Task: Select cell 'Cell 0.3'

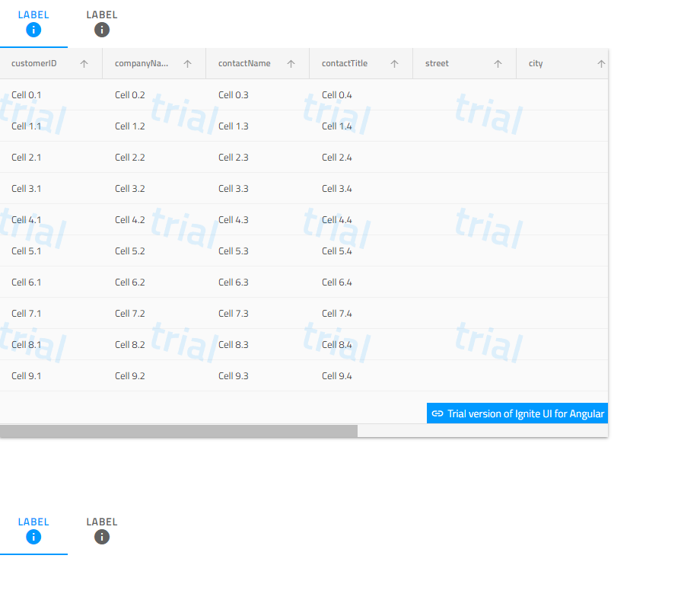Action: pyautogui.click(x=258, y=94)
